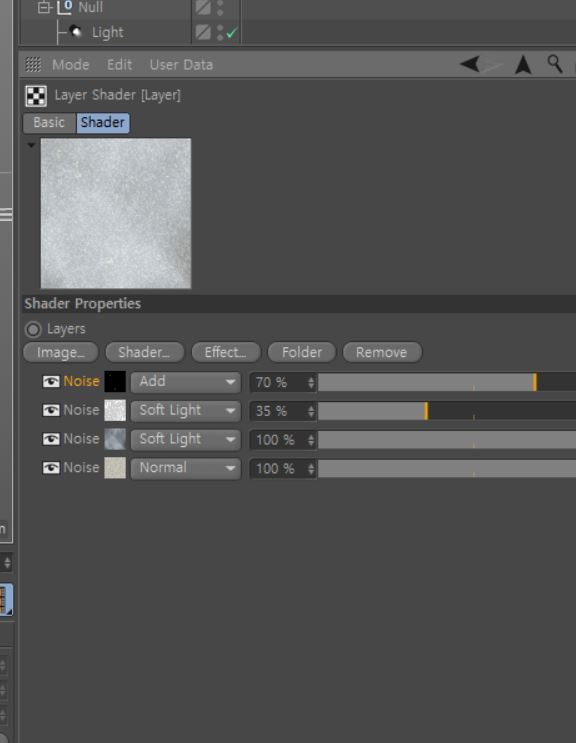The width and height of the screenshot is (576, 743).
Task: Open the Add blend mode dropdown
Action: (186, 382)
